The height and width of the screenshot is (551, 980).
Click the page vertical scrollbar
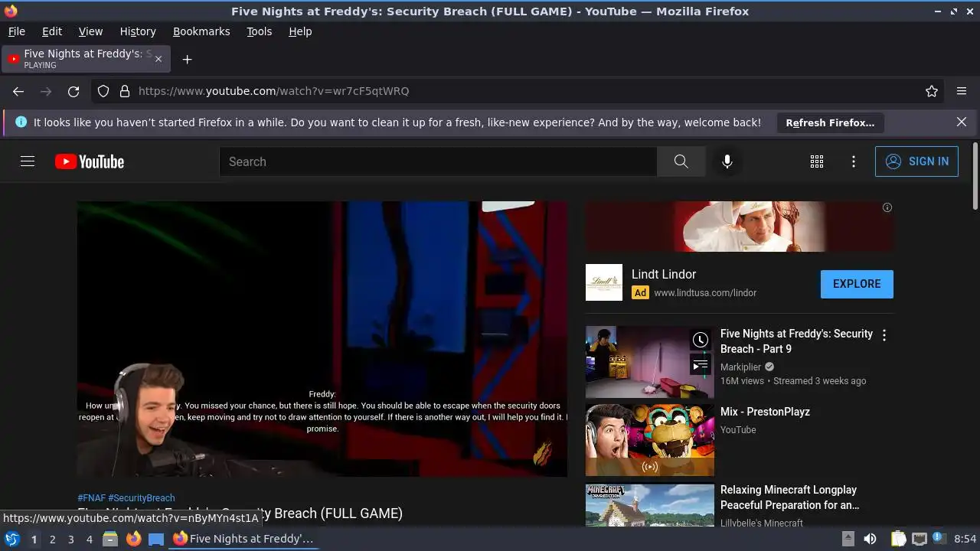tap(975, 176)
